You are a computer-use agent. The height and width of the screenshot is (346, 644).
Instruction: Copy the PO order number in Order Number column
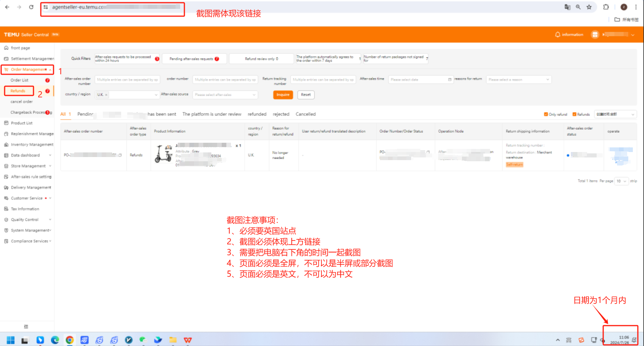click(x=428, y=152)
